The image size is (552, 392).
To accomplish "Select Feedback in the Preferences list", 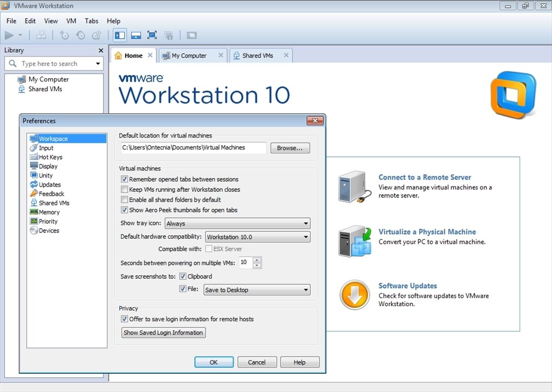I will (x=47, y=194).
